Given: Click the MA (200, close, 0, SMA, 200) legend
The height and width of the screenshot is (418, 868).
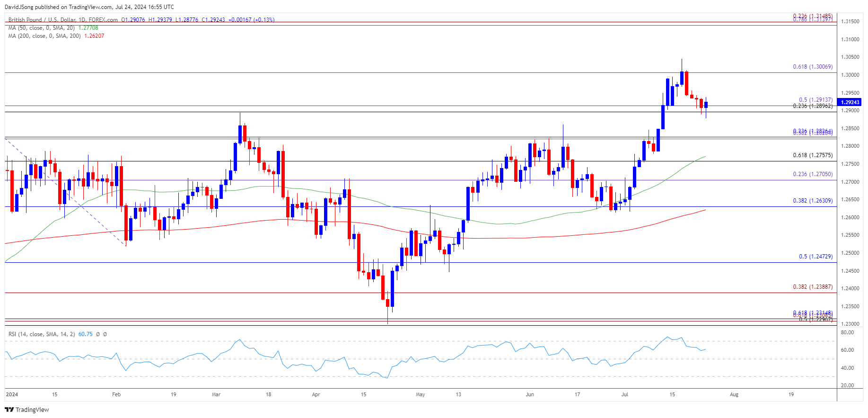Looking at the screenshot, I should click(x=44, y=36).
